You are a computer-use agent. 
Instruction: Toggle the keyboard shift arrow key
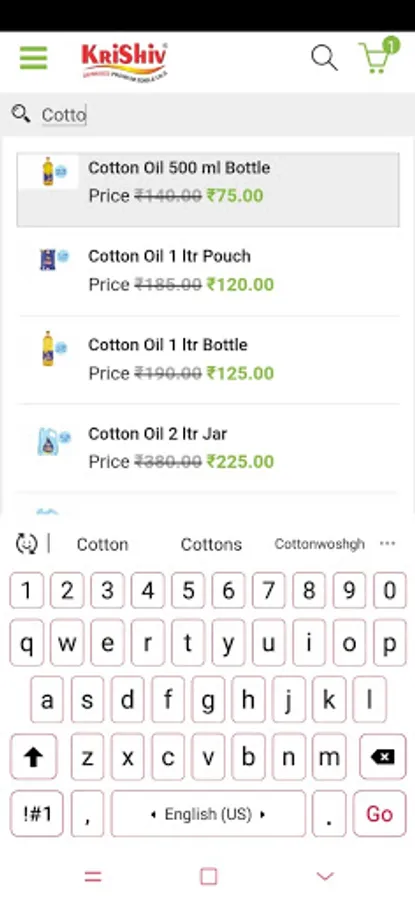click(34, 757)
